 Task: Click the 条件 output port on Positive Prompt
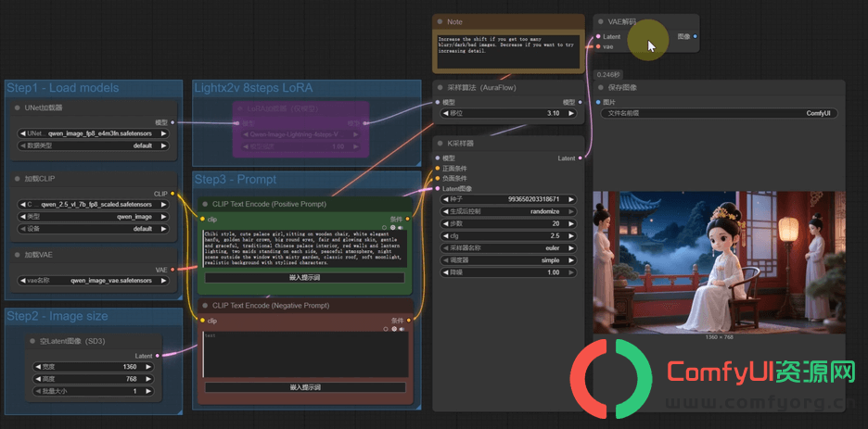point(409,219)
